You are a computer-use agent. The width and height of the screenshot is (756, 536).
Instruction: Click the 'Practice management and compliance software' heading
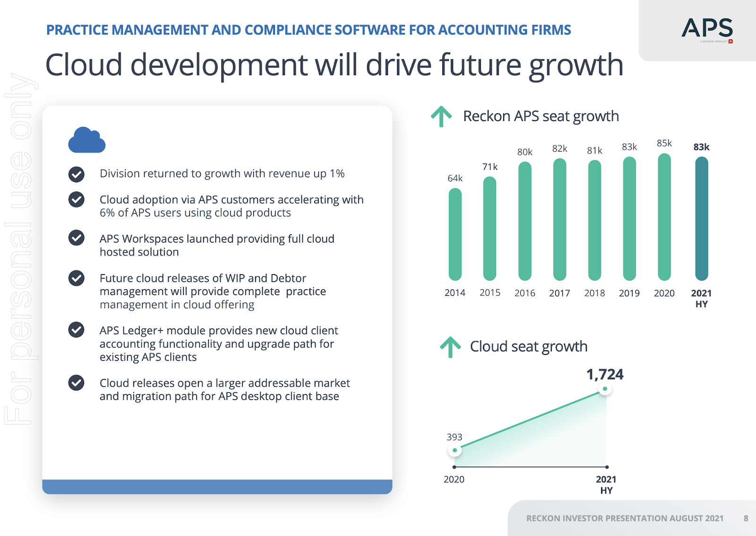click(309, 30)
